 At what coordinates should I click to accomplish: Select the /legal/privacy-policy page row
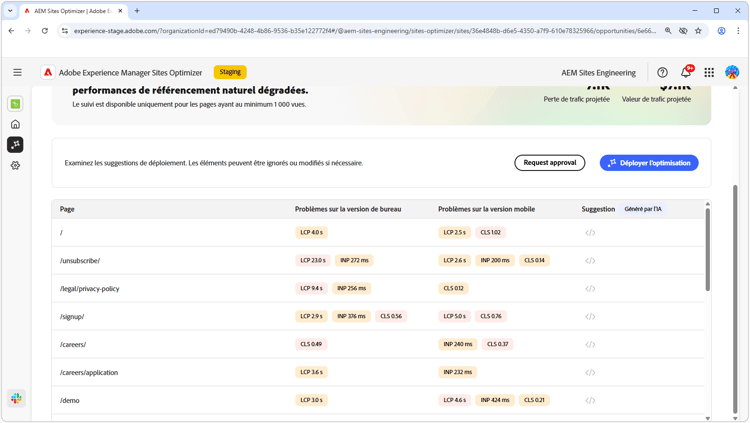click(x=378, y=289)
